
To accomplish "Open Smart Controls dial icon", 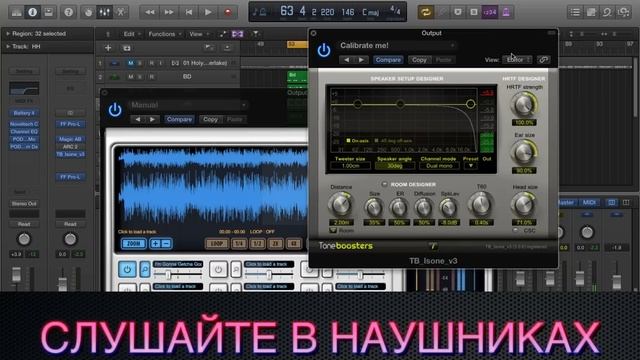I will coord(88,12).
